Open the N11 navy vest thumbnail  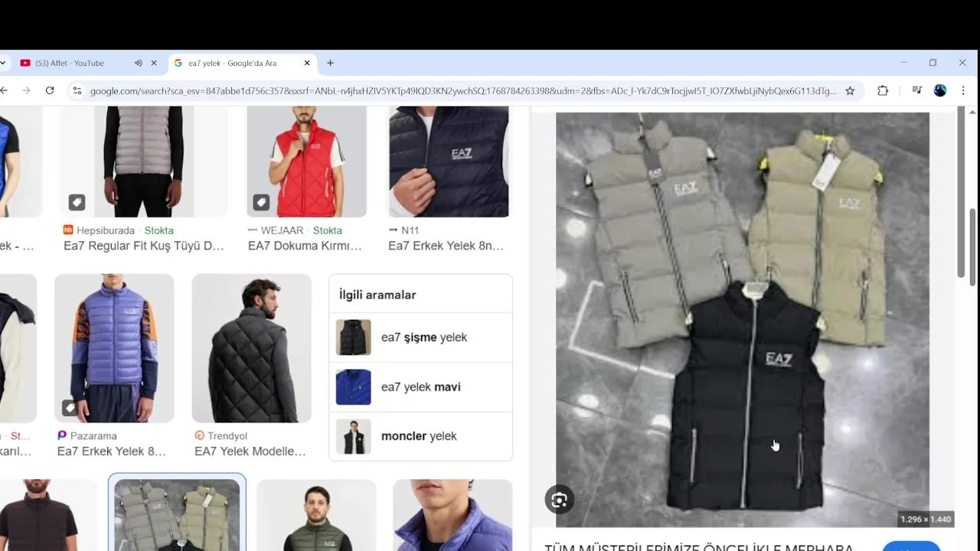click(449, 161)
